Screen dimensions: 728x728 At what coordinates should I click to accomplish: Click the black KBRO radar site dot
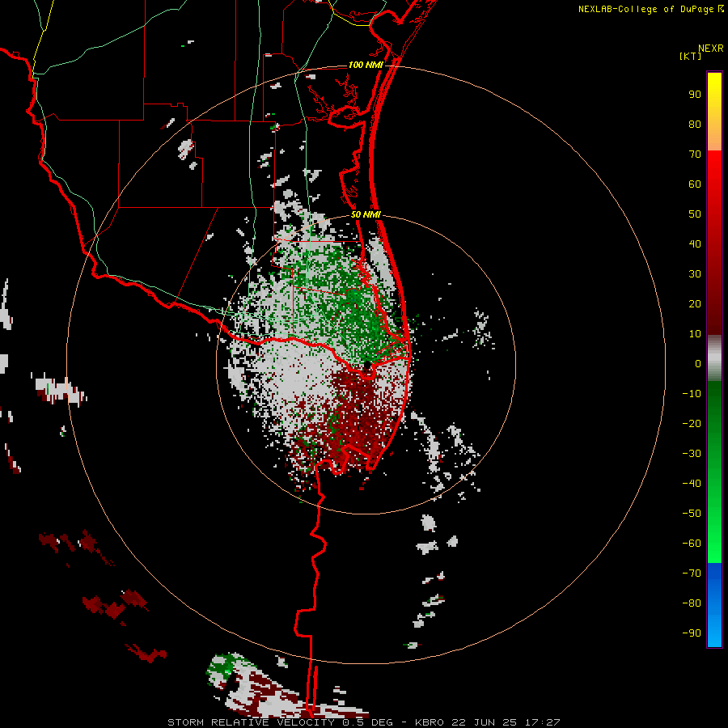pos(366,365)
